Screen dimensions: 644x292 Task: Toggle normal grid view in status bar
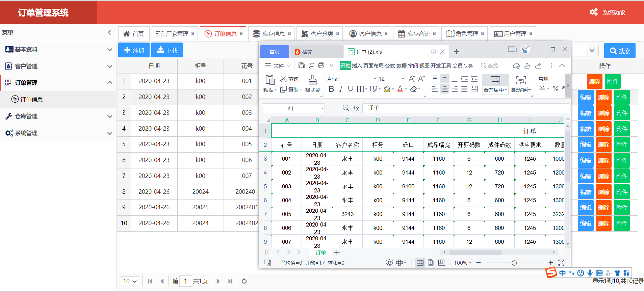[x=420, y=263]
